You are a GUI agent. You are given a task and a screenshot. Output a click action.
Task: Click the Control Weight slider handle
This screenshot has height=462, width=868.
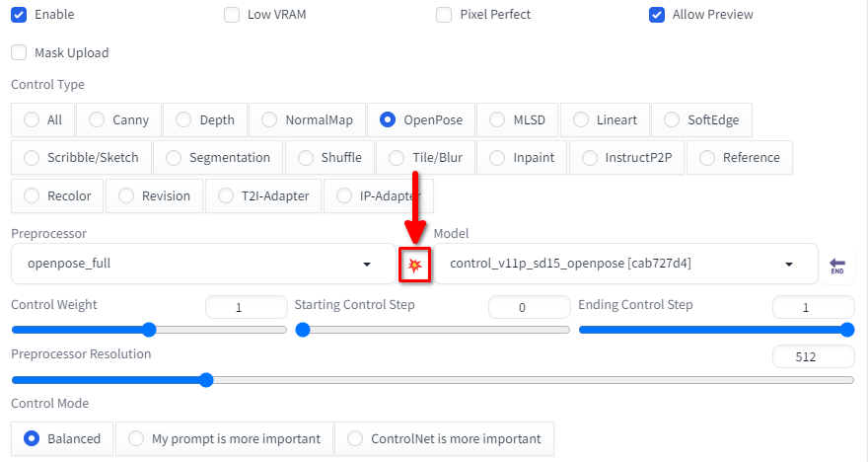(x=149, y=330)
